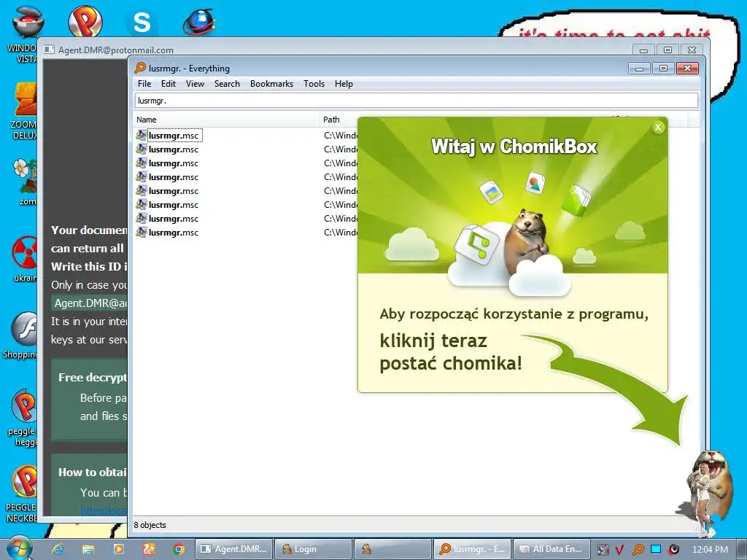The height and width of the screenshot is (560, 747).
Task: Click the Agent.DMR@ email field in ransom note
Action: [89, 303]
